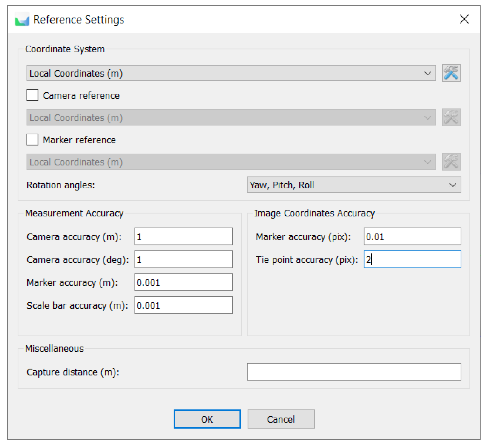The height and width of the screenshot is (448, 487).
Task: Open the main Local Coordinates dropdown
Action: pos(231,73)
